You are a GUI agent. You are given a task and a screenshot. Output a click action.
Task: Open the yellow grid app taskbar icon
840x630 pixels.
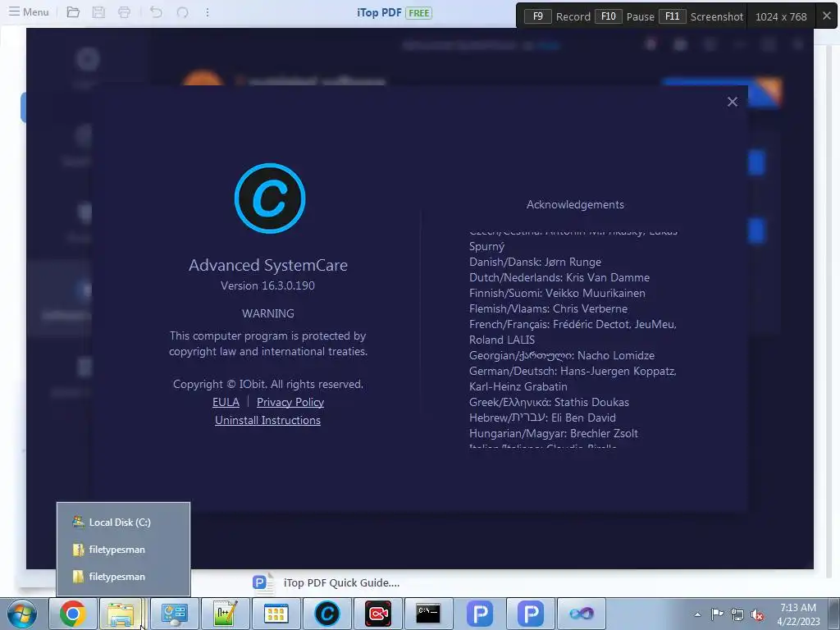click(276, 614)
